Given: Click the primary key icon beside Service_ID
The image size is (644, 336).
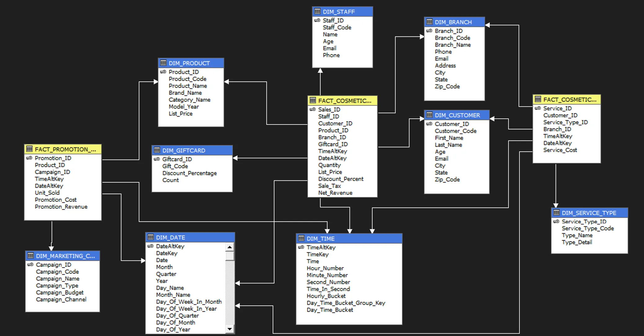Looking at the screenshot, I should pyautogui.click(x=538, y=108).
